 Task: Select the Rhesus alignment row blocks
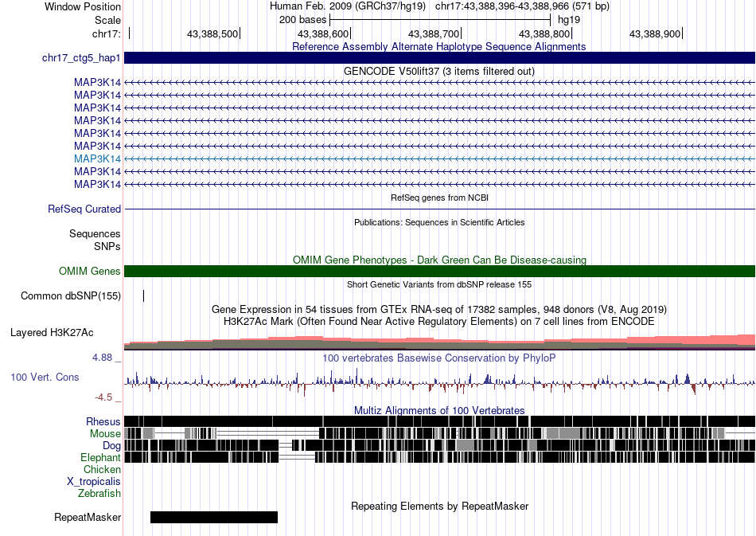click(x=439, y=421)
